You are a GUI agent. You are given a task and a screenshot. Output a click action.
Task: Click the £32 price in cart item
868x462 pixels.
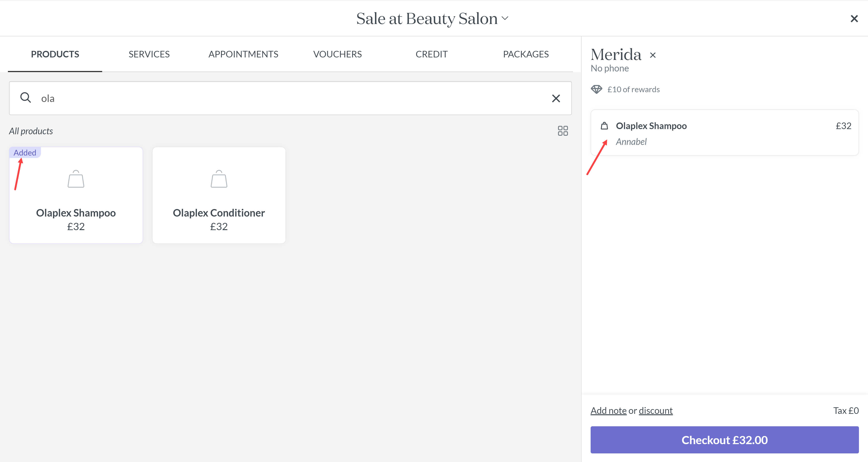point(843,126)
